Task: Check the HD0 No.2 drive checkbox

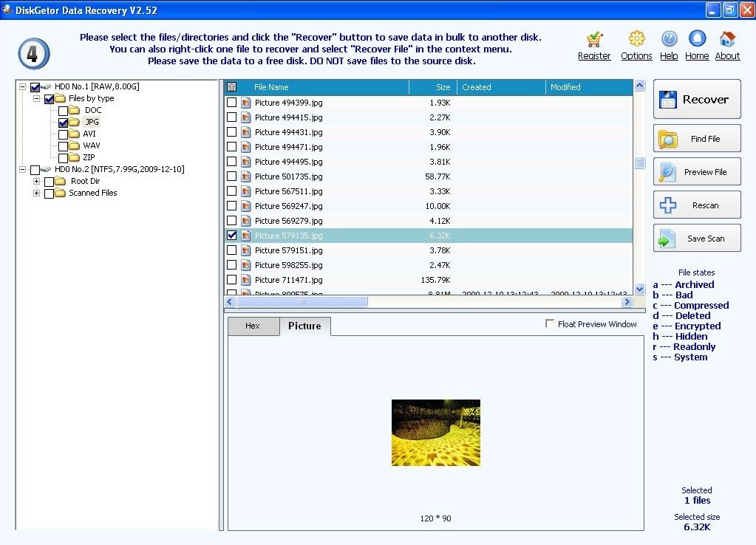Action: point(35,170)
